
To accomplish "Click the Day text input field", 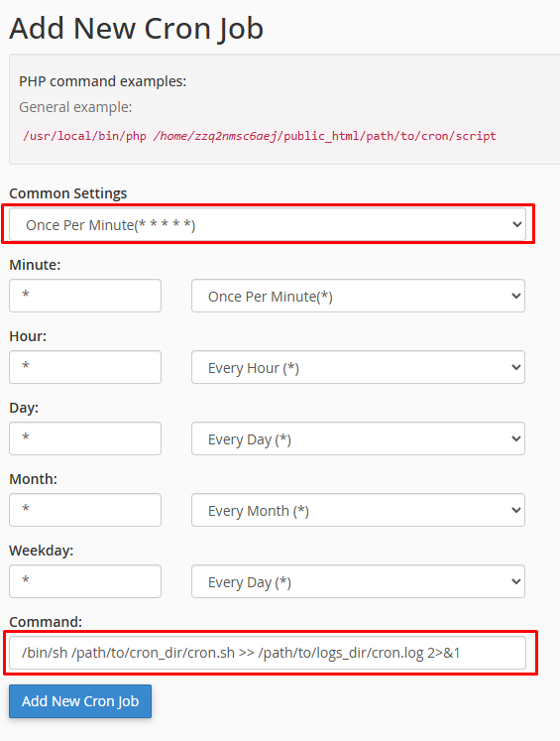I will point(85,438).
